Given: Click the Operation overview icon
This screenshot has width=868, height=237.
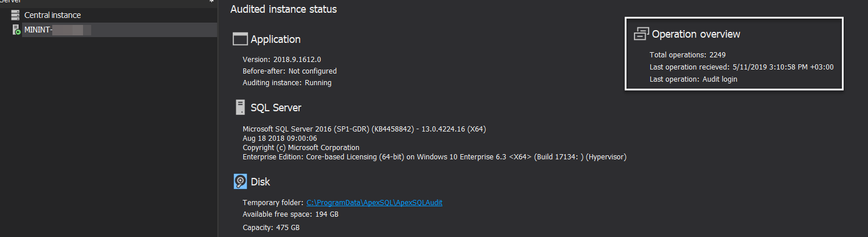Looking at the screenshot, I should click(x=641, y=34).
